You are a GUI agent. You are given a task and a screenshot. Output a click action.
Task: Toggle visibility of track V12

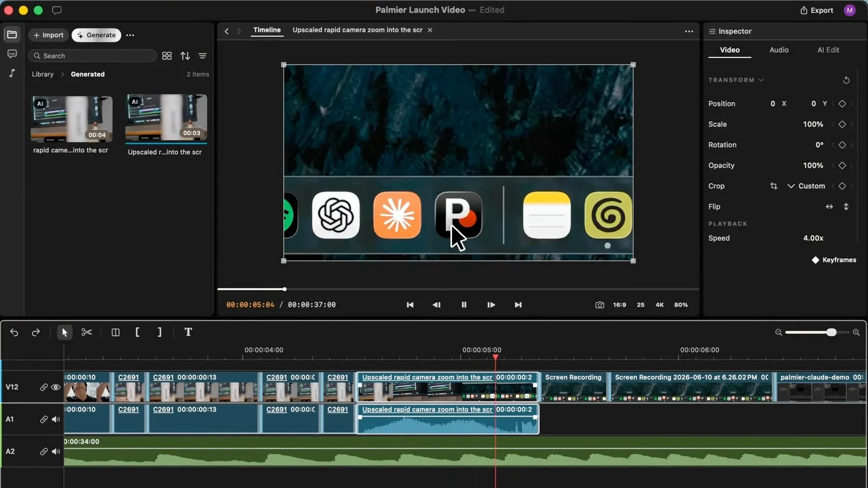click(56, 387)
